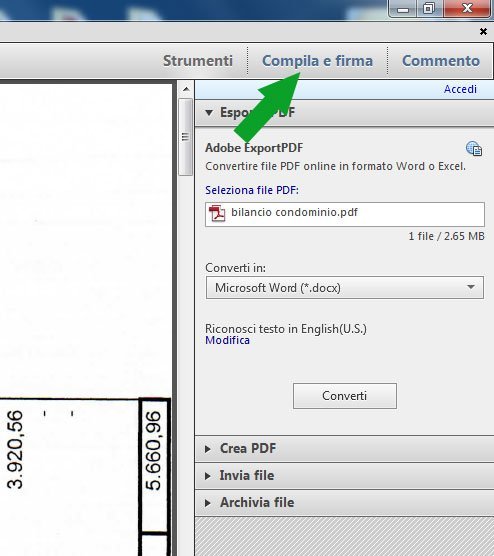Click the value 5.660,96 in the document
The width and height of the screenshot is (494, 556).
pos(153,451)
